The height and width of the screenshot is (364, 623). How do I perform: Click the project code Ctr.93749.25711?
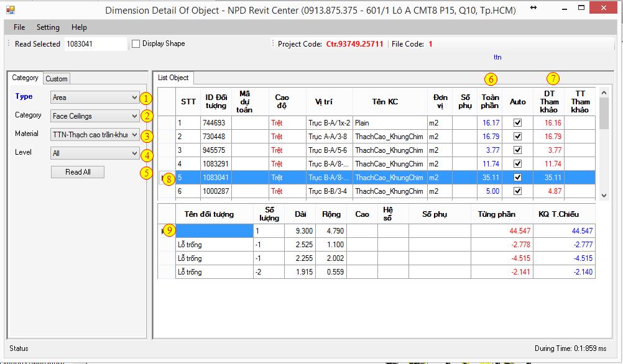click(355, 44)
